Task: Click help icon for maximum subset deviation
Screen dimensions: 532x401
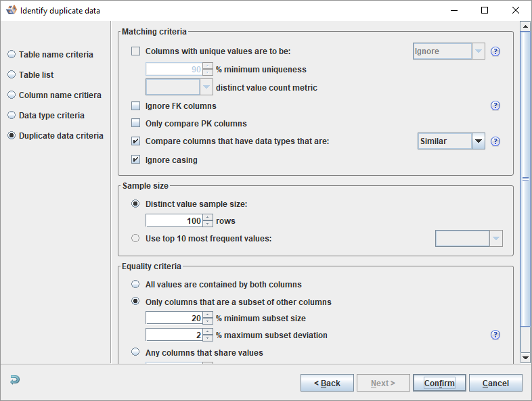Action: [x=495, y=335]
